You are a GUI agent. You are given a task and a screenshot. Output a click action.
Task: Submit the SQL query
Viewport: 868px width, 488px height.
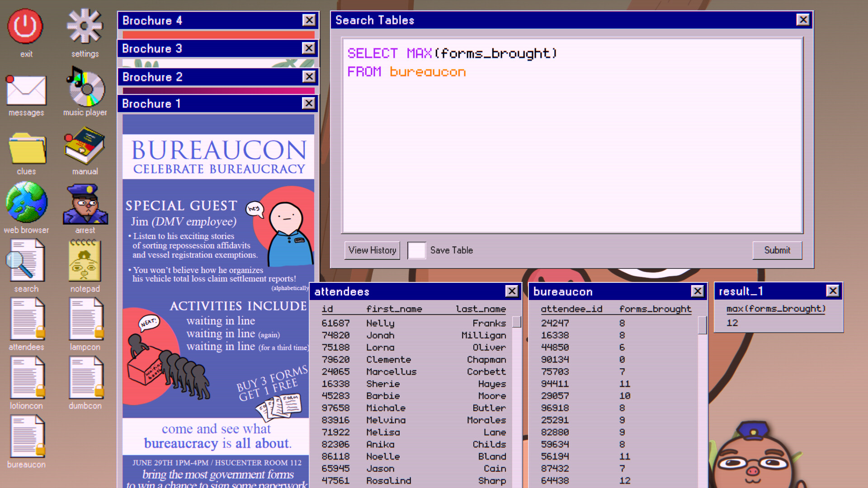click(777, 250)
